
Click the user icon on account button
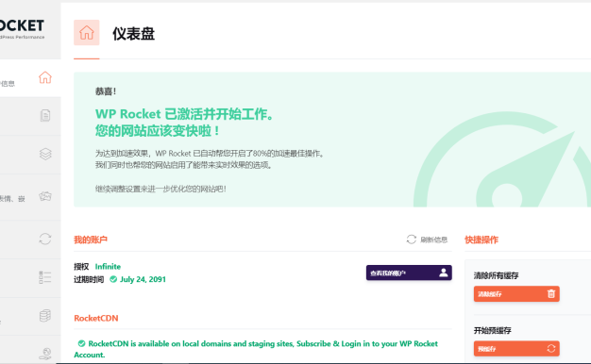pos(444,273)
